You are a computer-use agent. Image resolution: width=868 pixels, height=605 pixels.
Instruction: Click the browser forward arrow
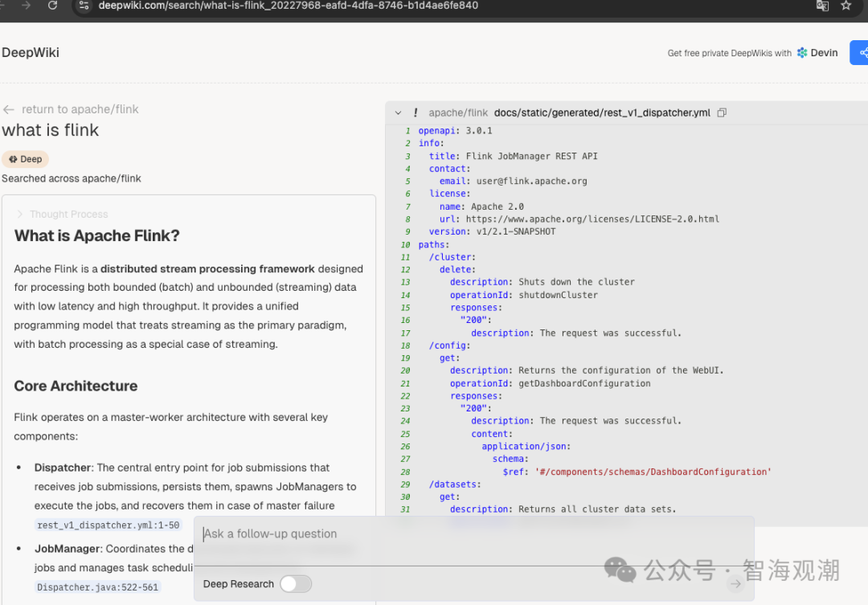click(26, 6)
